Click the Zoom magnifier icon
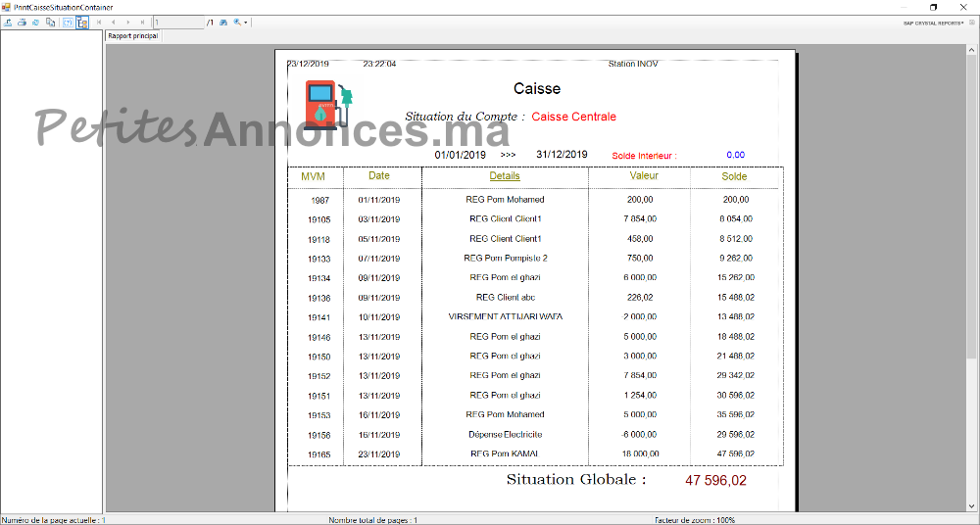This screenshot has width=980, height=525. point(237,23)
